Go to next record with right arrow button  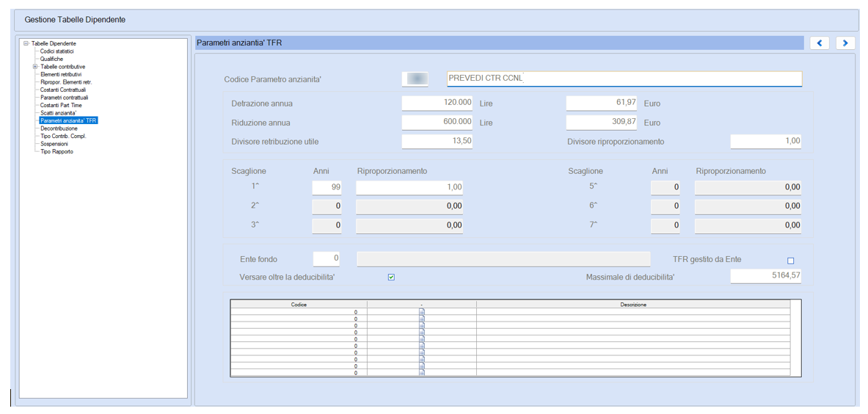845,43
